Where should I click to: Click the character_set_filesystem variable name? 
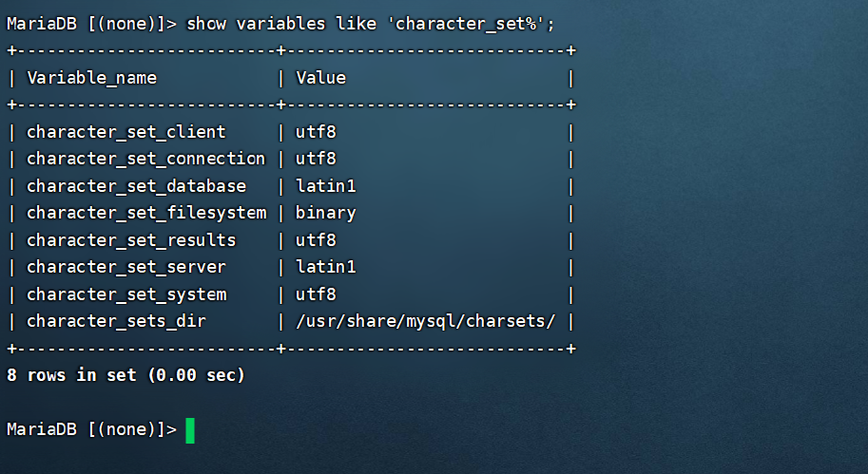(145, 213)
